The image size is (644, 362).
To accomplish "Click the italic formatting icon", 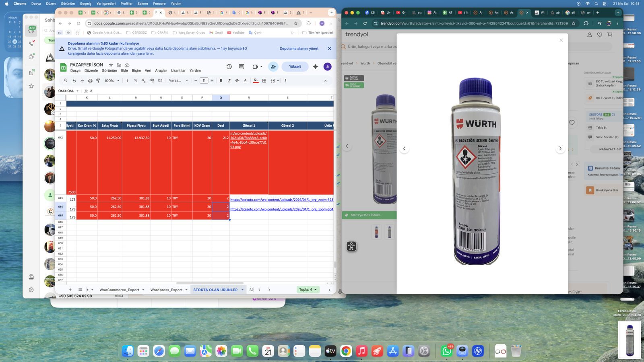I will coord(229,80).
